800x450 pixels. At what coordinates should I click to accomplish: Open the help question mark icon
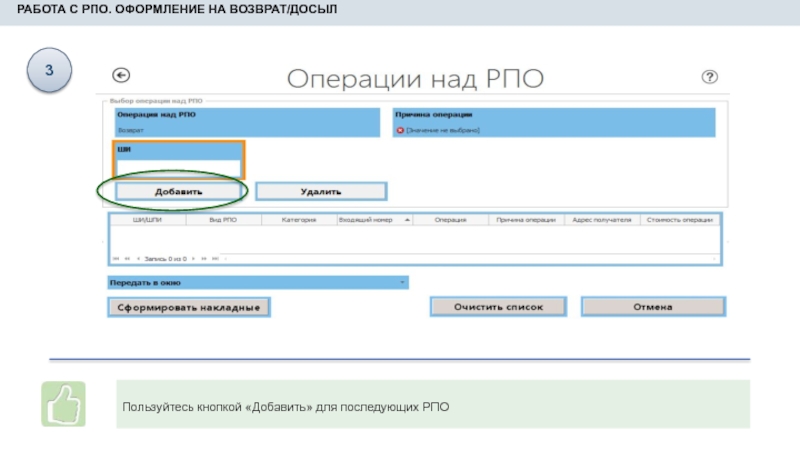[710, 77]
